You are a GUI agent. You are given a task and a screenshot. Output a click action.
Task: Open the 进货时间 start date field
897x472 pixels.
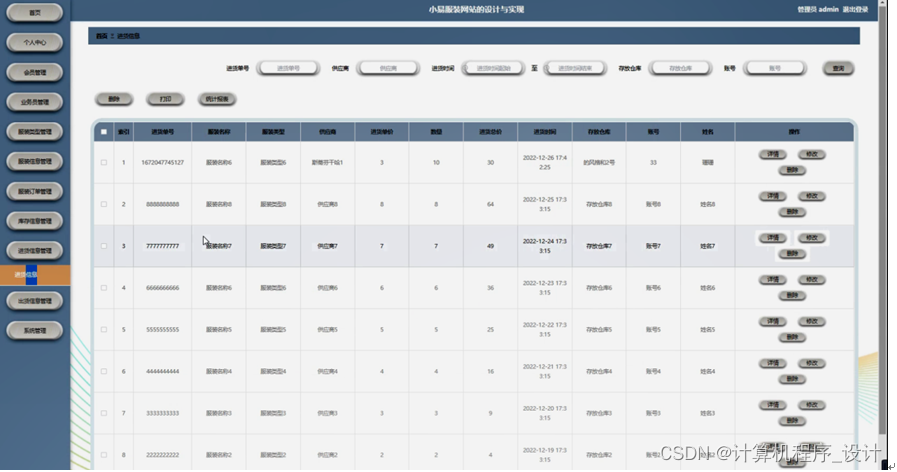coord(493,68)
